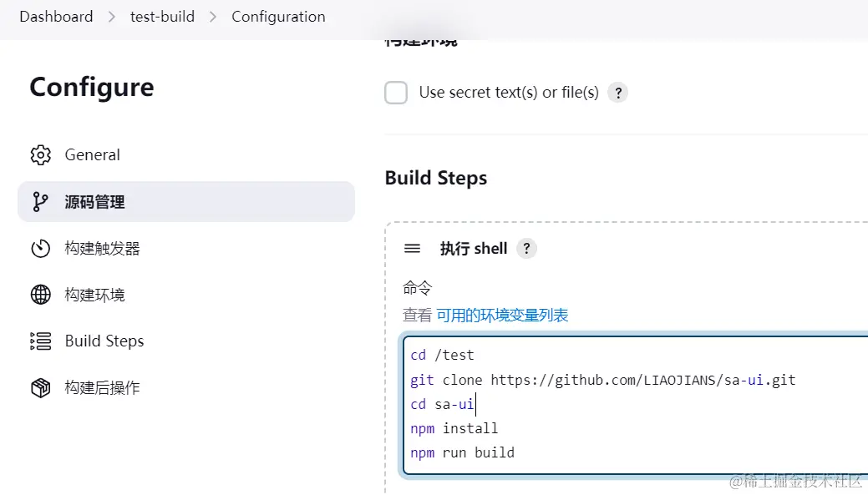Click the git clone line in the command box
Viewport: 868px width, 495px height.
point(603,380)
